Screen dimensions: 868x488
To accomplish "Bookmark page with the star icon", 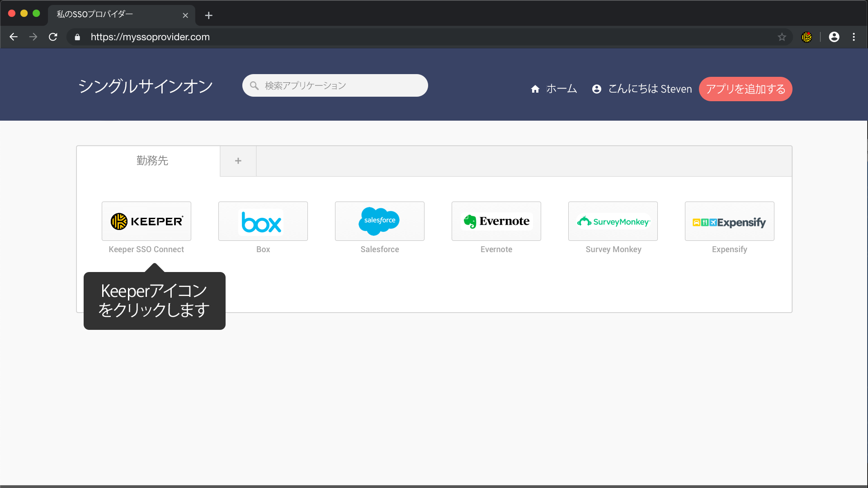I will 782,37.
